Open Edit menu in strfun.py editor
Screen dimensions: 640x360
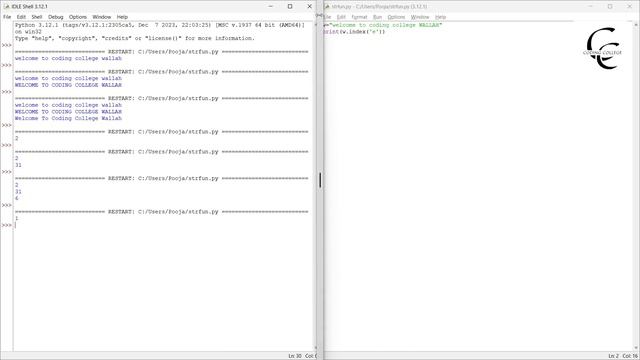tap(341, 17)
